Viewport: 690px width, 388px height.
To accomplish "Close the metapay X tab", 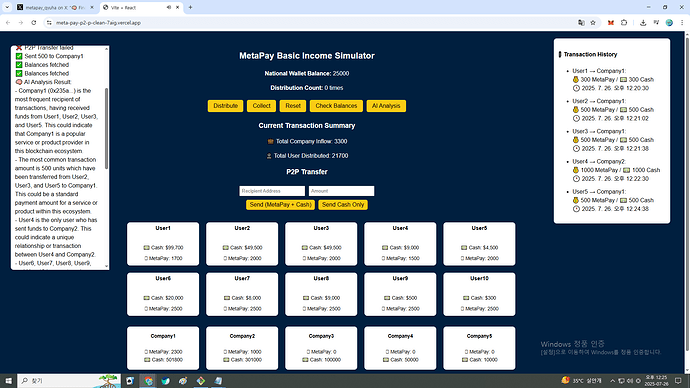I will tap(92, 7).
